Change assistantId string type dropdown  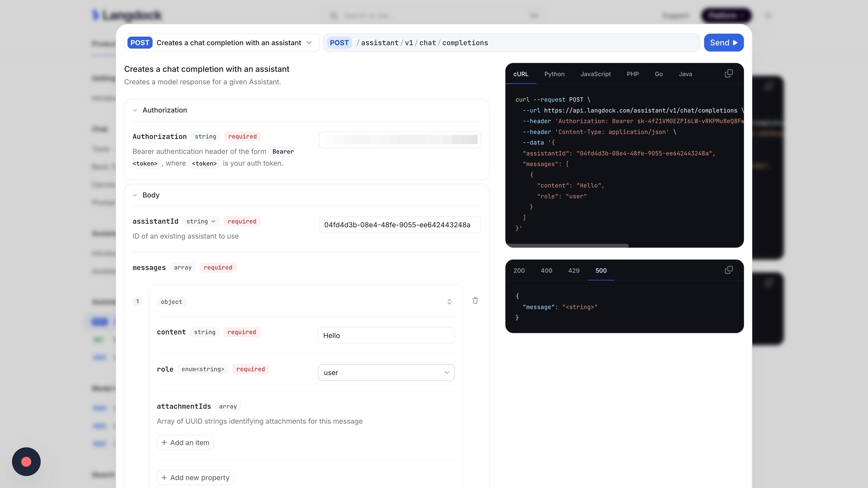point(201,221)
